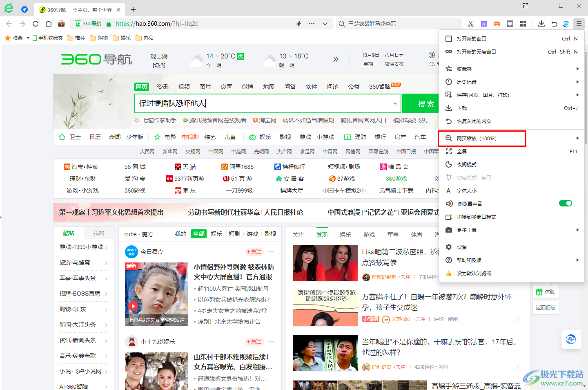Select the 发现 feed tab

pyautogui.click(x=322, y=234)
